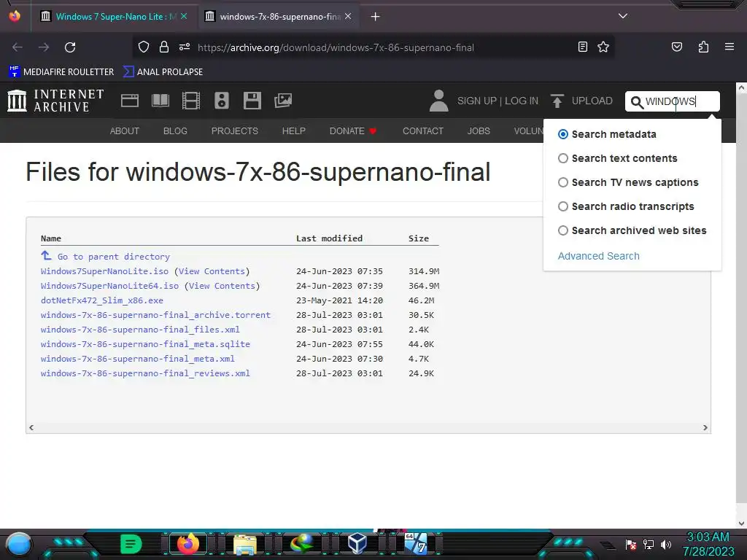Click the file list right scroll arrow
The height and width of the screenshot is (560, 747).
point(705,427)
